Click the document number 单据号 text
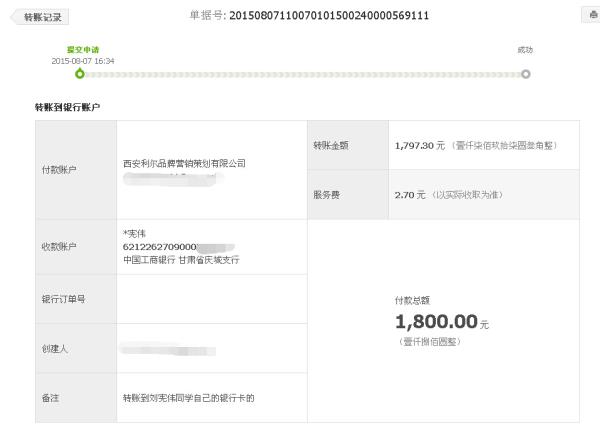The image size is (600, 432). (x=309, y=15)
